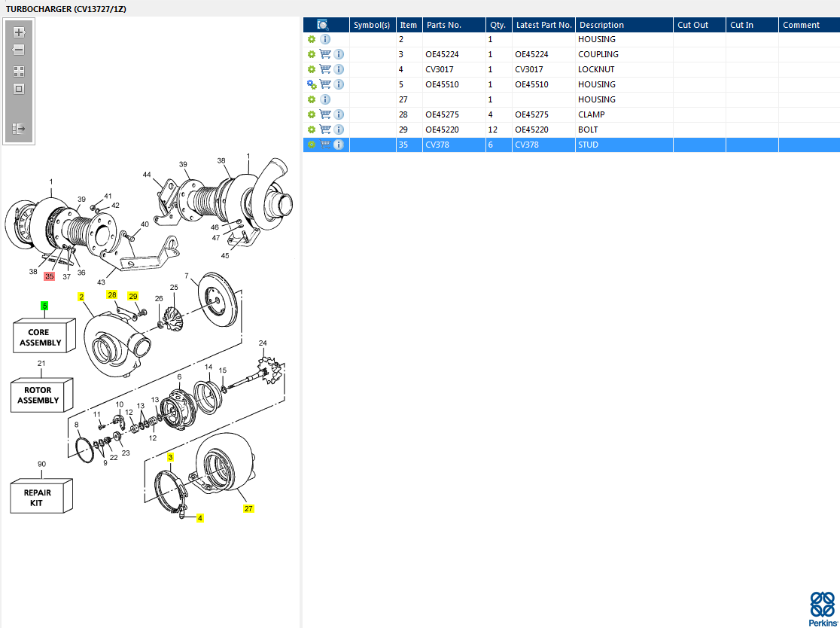Open info icon for BOLT row
The image size is (840, 628).
(339, 129)
